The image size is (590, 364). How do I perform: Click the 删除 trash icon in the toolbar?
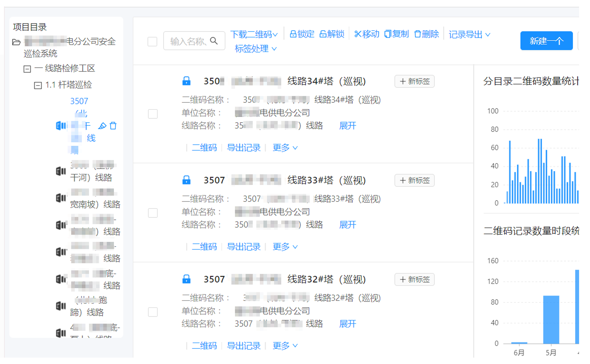click(x=418, y=34)
